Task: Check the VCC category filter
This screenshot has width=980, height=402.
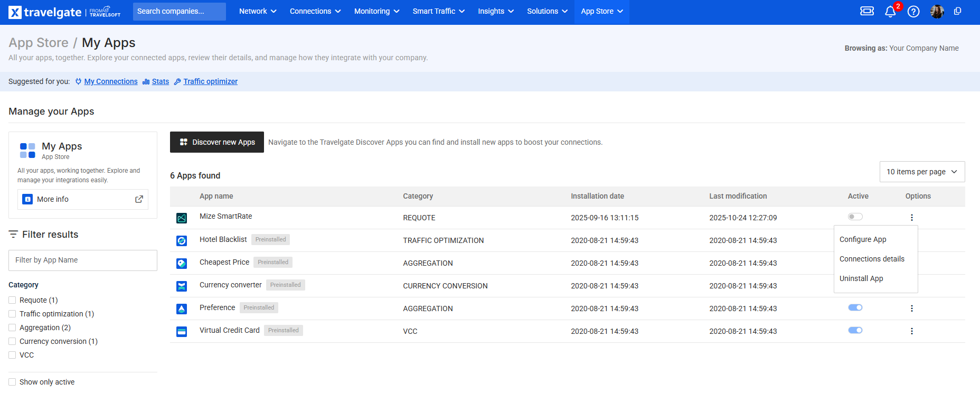Action: [x=12, y=355]
